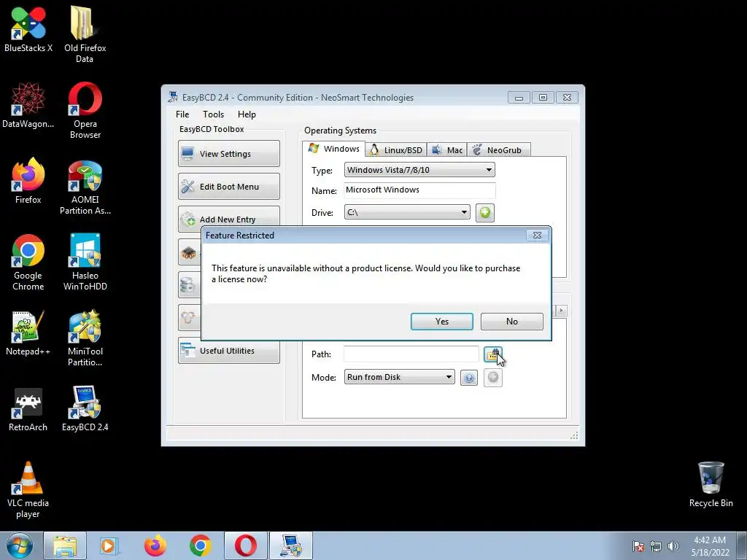747x560 pixels.
Task: Open Edit Boot Menu
Action: click(x=228, y=186)
